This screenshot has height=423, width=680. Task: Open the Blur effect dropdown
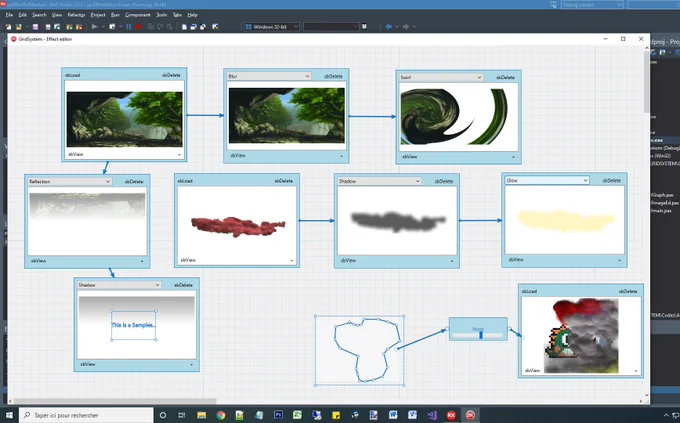[269, 76]
